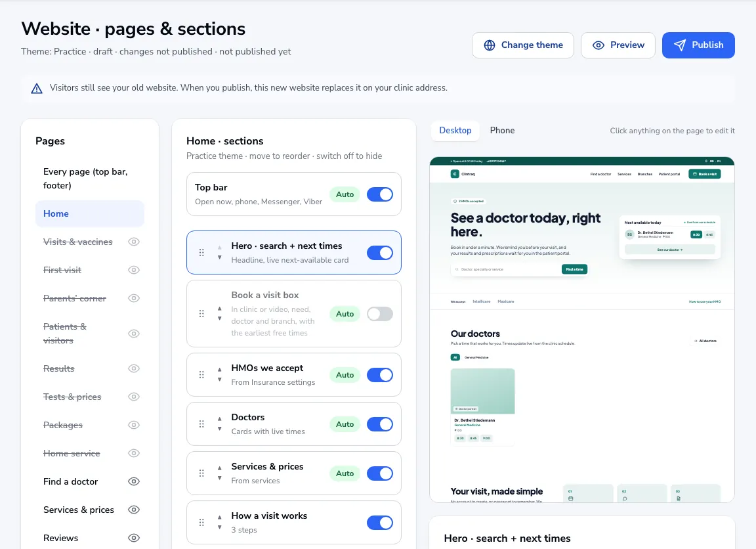Screen dimensions: 756x549
Task: Click See our doctor button in preview card
Action: coord(669,250)
